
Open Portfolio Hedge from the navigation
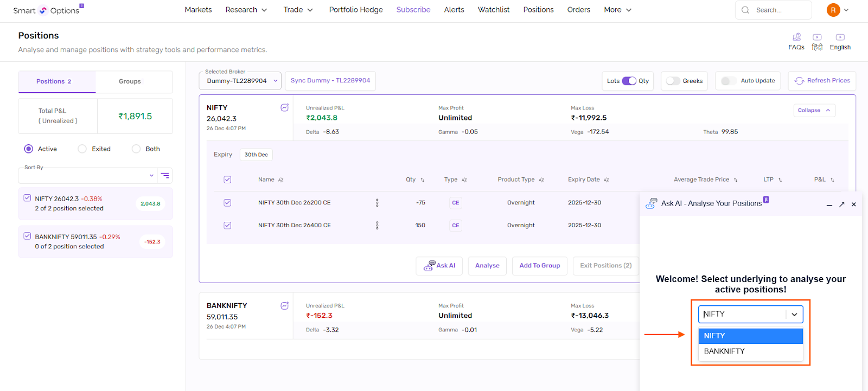coord(356,10)
